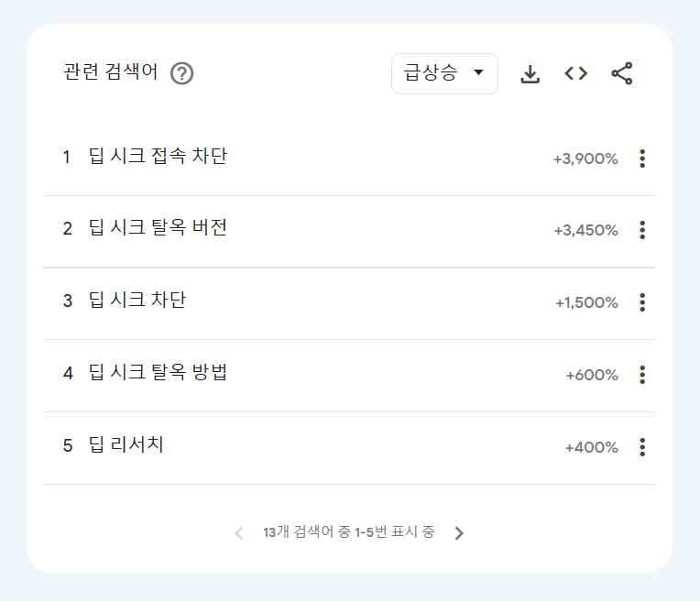Open the query 딥 리서치
The image size is (700, 602).
point(126,444)
